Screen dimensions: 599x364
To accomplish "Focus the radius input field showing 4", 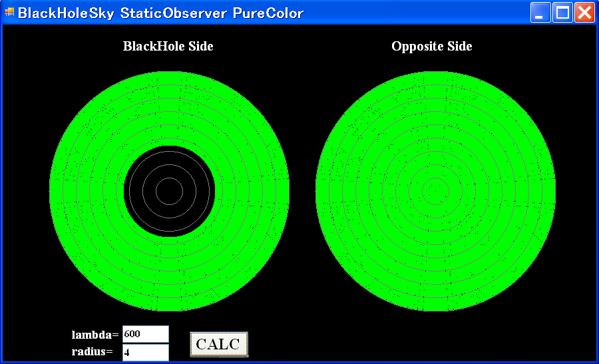I will tap(145, 352).
